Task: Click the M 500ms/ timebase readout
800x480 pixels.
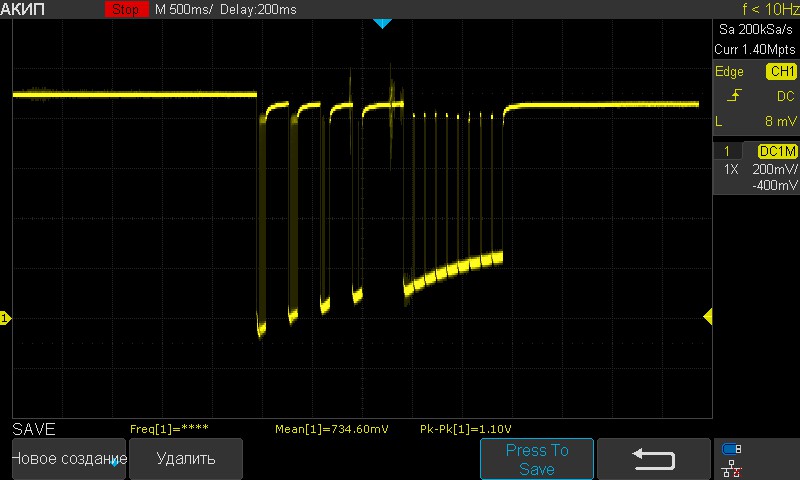Action: tap(183, 9)
